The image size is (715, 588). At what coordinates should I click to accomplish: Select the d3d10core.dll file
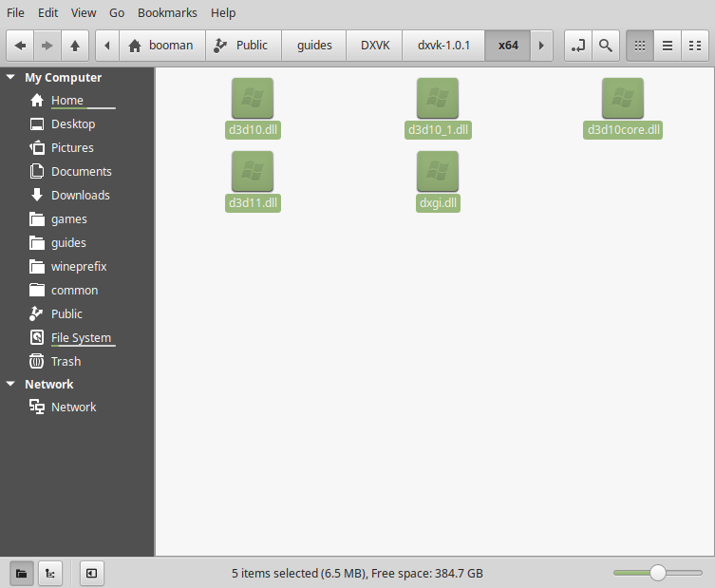[x=623, y=108]
